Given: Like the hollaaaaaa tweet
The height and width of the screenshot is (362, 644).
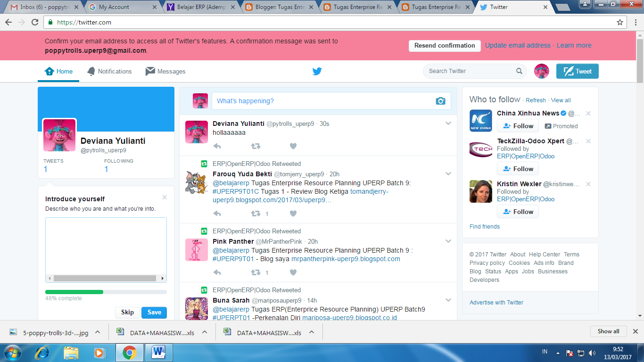Looking at the screenshot, I should (x=293, y=146).
